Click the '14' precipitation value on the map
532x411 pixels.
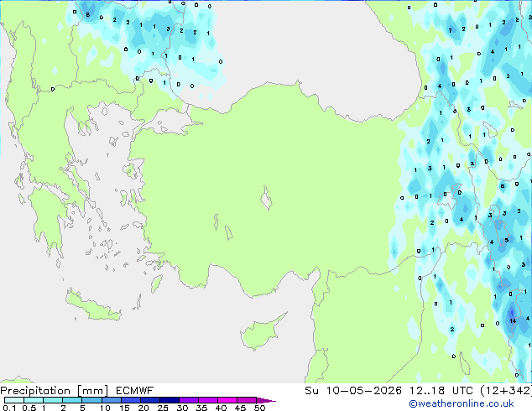click(x=513, y=320)
